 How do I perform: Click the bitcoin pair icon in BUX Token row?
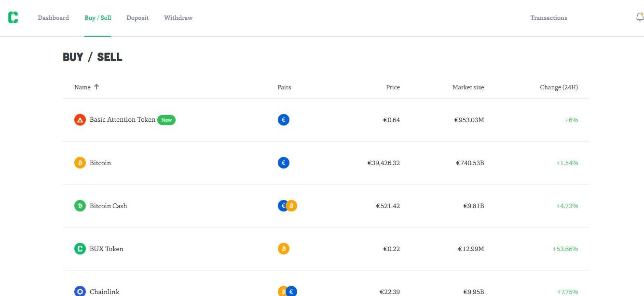(x=284, y=249)
